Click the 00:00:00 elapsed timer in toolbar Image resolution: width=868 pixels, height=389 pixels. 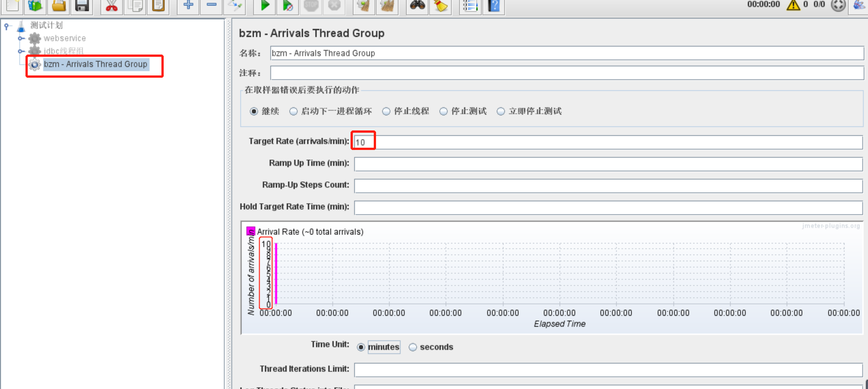[763, 5]
